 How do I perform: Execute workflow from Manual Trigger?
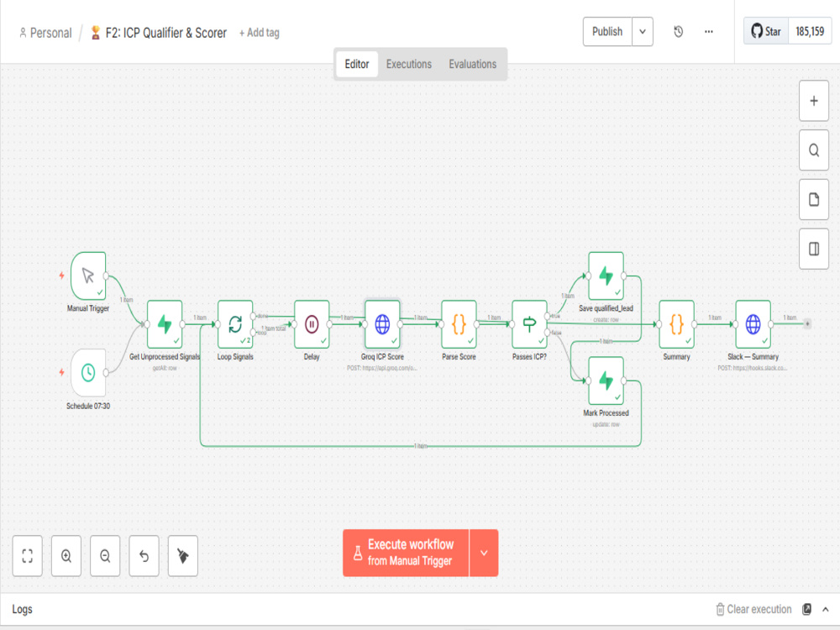pos(406,553)
